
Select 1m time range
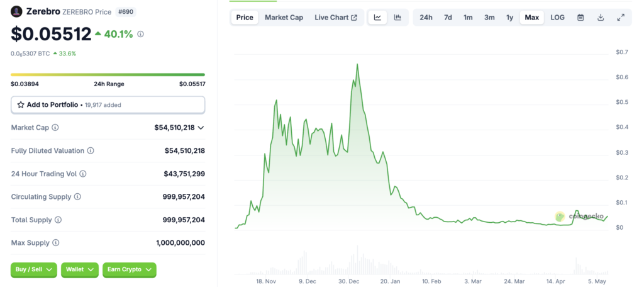tap(468, 17)
